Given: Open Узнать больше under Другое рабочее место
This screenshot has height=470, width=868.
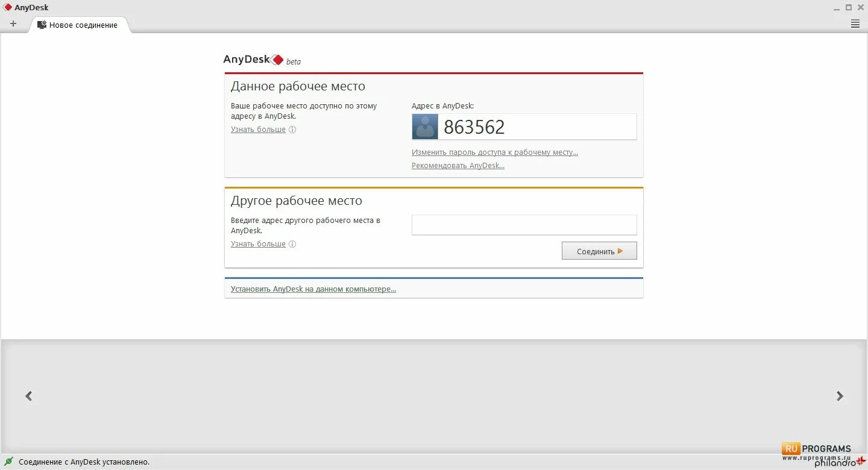Looking at the screenshot, I should point(258,244).
